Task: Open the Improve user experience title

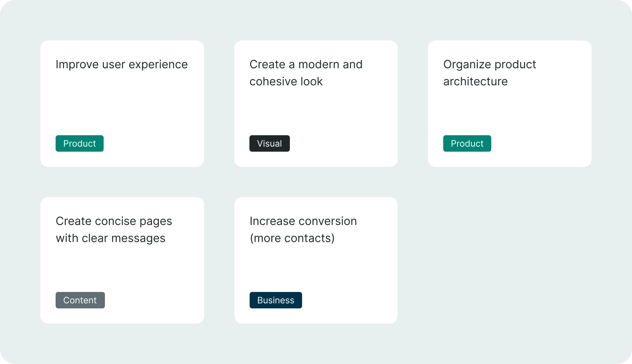Action: coord(122,64)
